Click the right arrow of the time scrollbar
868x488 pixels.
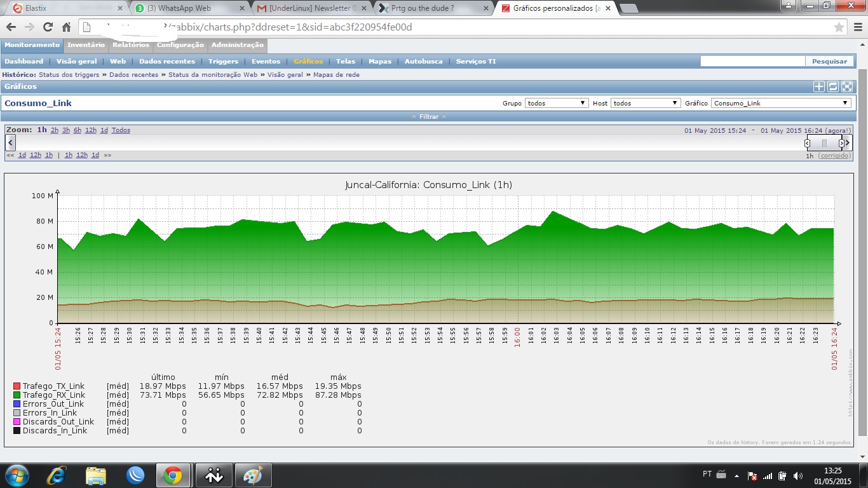[x=847, y=143]
